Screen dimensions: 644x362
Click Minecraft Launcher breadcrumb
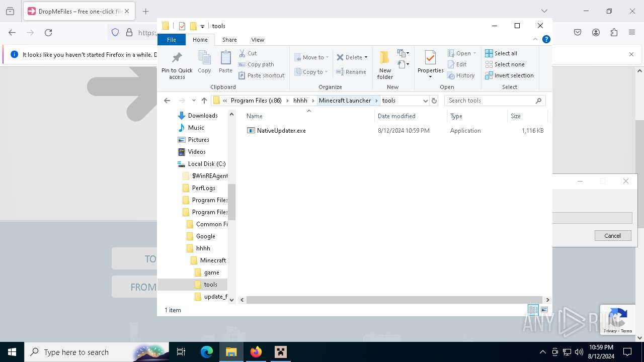(345, 101)
